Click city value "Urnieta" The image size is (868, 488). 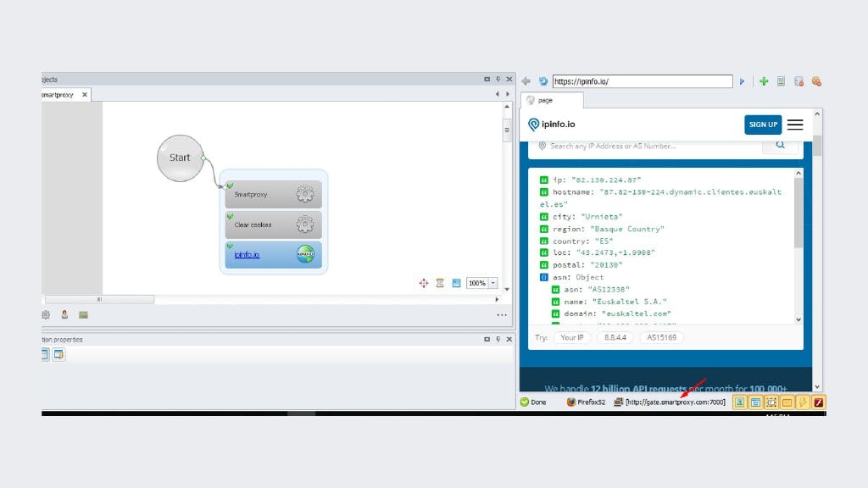(601, 216)
